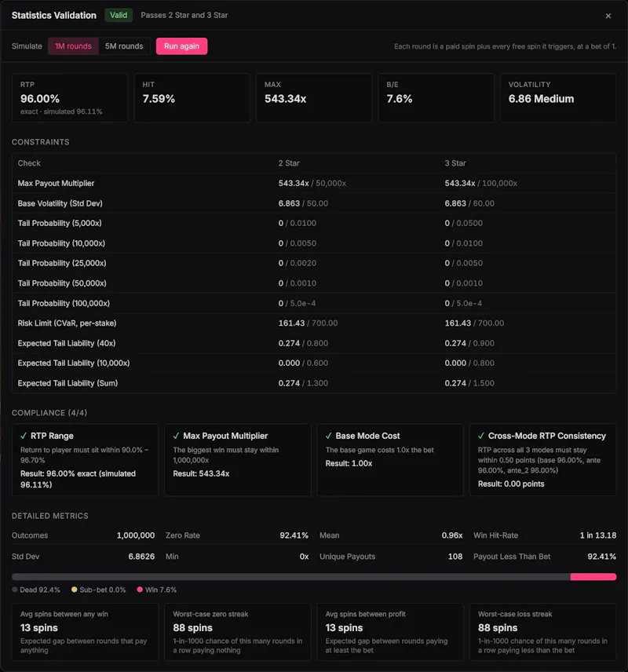The height and width of the screenshot is (672, 628).
Task: Close the Statistics Validation dialog
Action: (608, 16)
